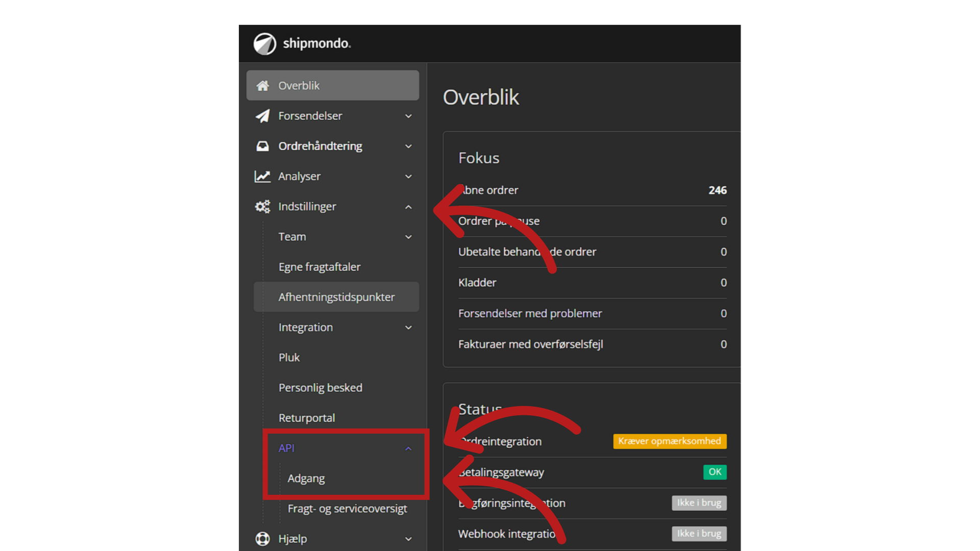This screenshot has width=980, height=551.
Task: Open the Ordrer på pause row
Action: [x=592, y=221]
